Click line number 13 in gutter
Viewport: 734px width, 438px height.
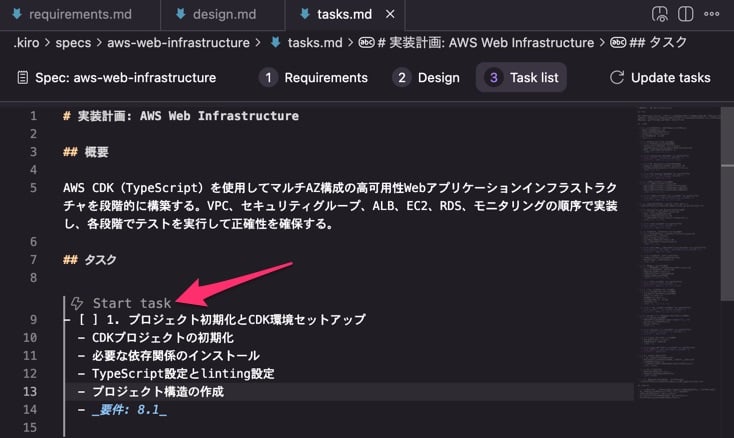[x=30, y=392]
